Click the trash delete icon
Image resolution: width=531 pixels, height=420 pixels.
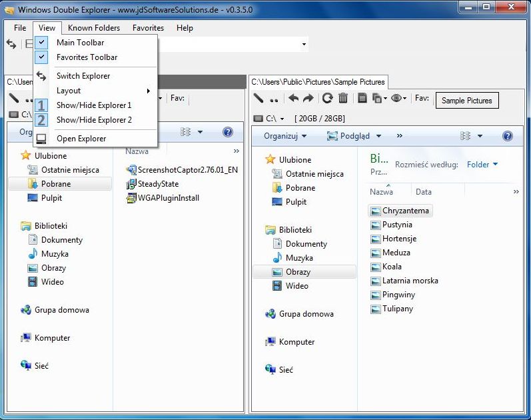point(343,98)
